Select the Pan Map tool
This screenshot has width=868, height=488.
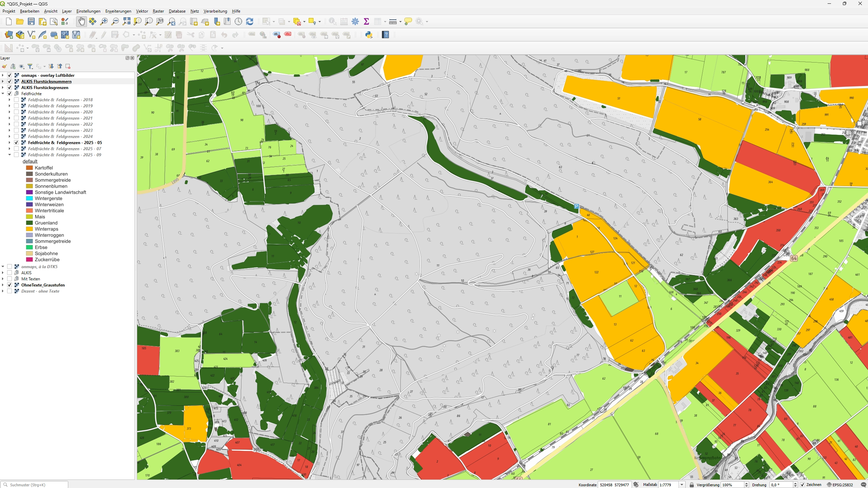[81, 21]
